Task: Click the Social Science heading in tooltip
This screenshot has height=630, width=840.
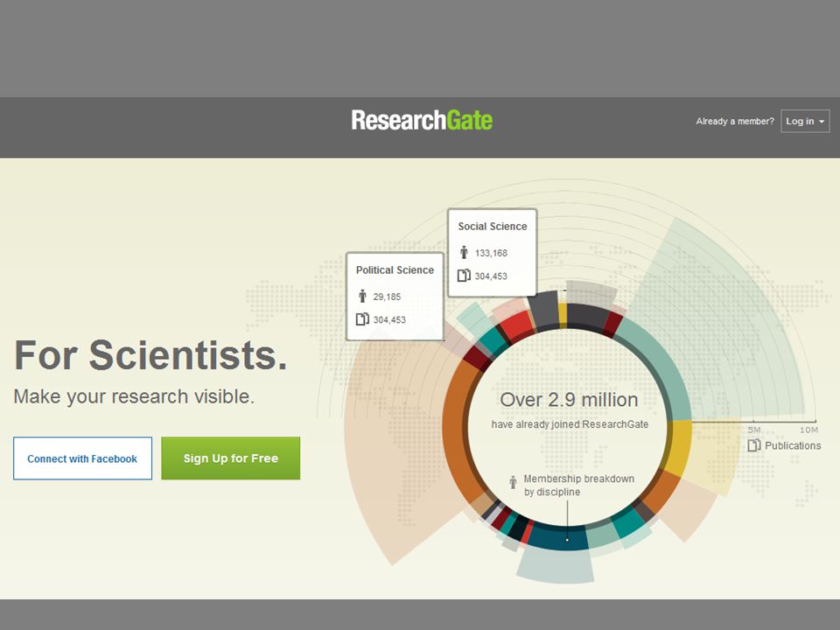Action: pos(493,226)
